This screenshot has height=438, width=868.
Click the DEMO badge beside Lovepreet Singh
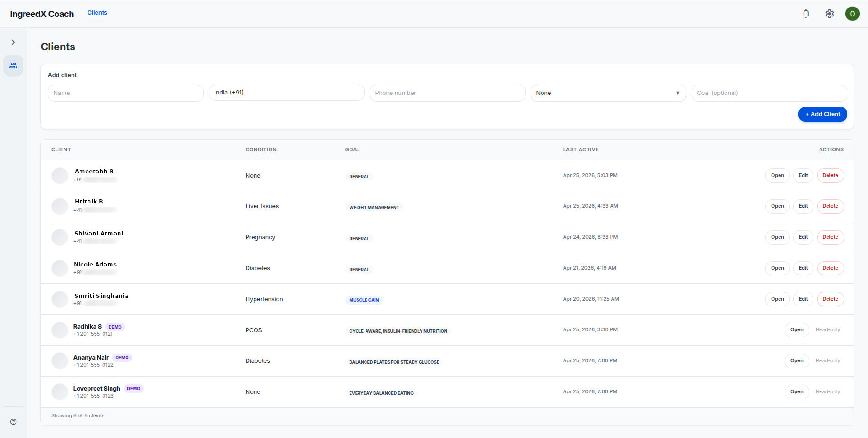click(x=134, y=389)
